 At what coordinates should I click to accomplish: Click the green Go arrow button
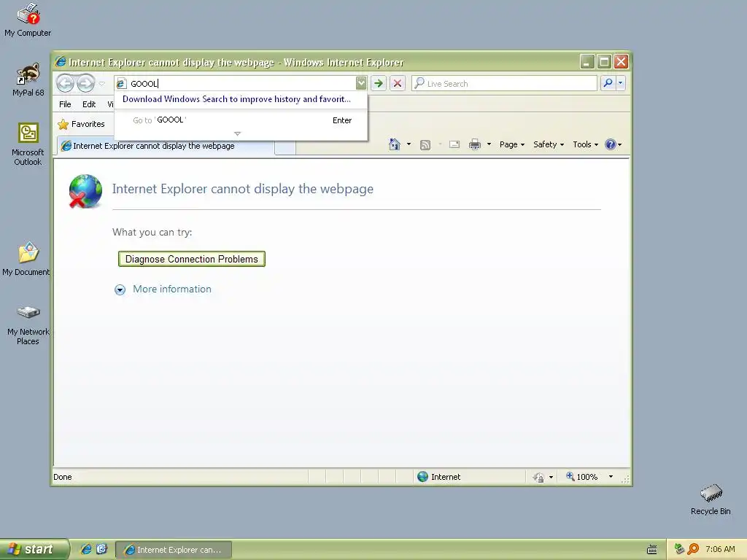click(379, 83)
